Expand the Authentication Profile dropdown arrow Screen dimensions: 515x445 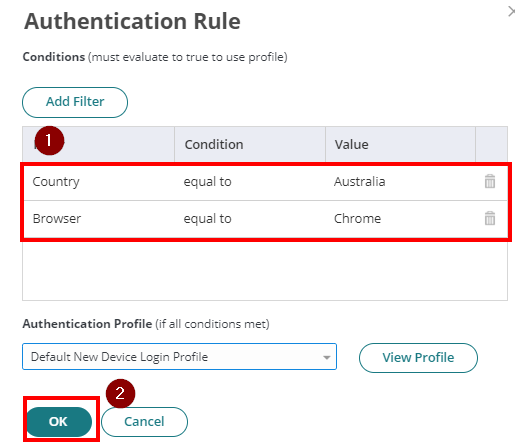[x=327, y=357]
